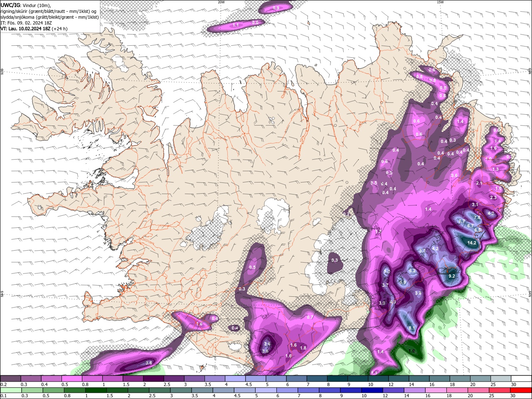Click the 3.7 precipitation value on the map
532x399 pixels.
click(x=385, y=285)
